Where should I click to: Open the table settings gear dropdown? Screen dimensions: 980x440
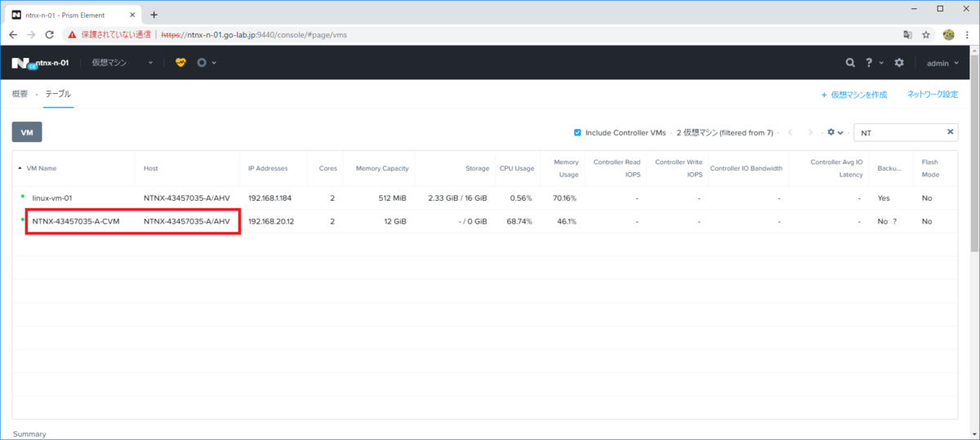tap(835, 132)
